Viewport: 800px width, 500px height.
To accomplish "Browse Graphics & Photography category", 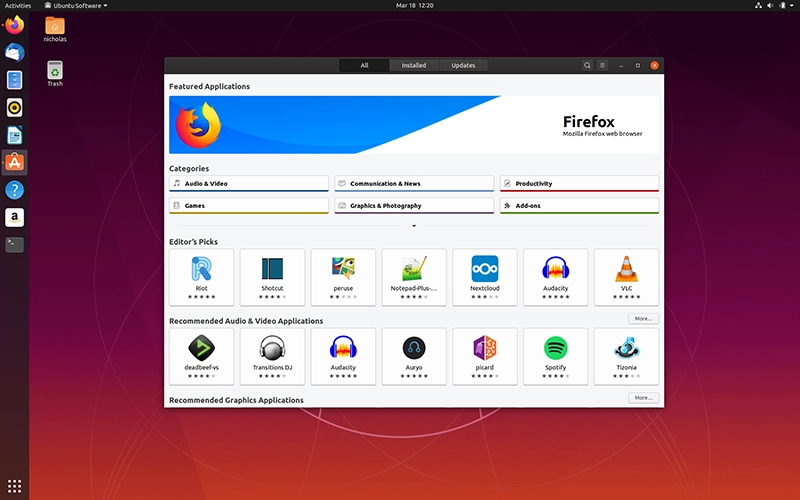I will pyautogui.click(x=414, y=206).
